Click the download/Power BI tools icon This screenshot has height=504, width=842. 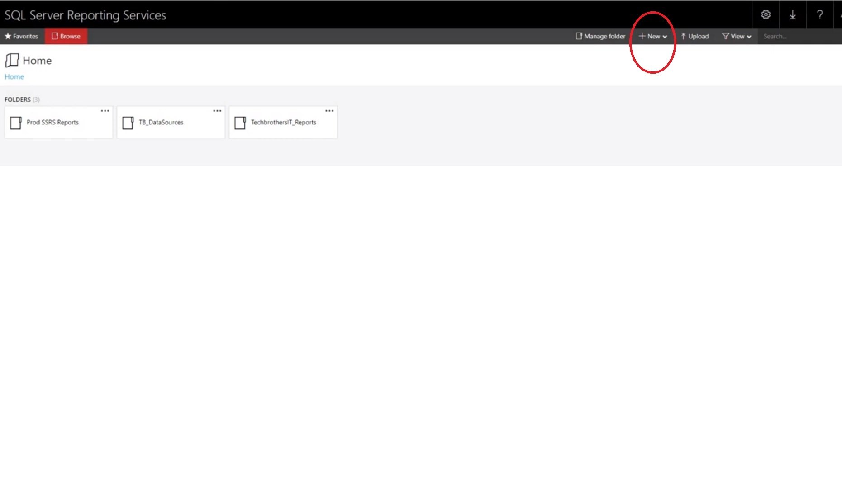(793, 14)
